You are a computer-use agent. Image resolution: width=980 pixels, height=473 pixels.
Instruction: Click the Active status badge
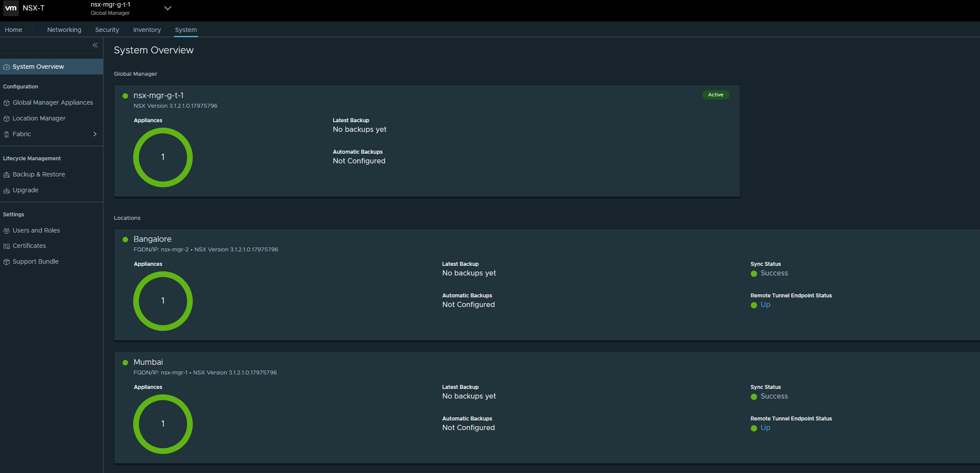coord(715,95)
